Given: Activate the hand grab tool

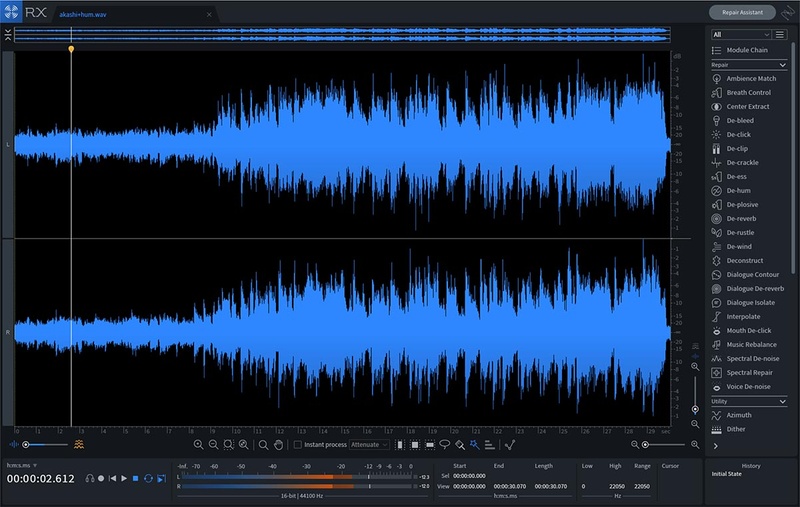Looking at the screenshot, I should pyautogui.click(x=278, y=444).
